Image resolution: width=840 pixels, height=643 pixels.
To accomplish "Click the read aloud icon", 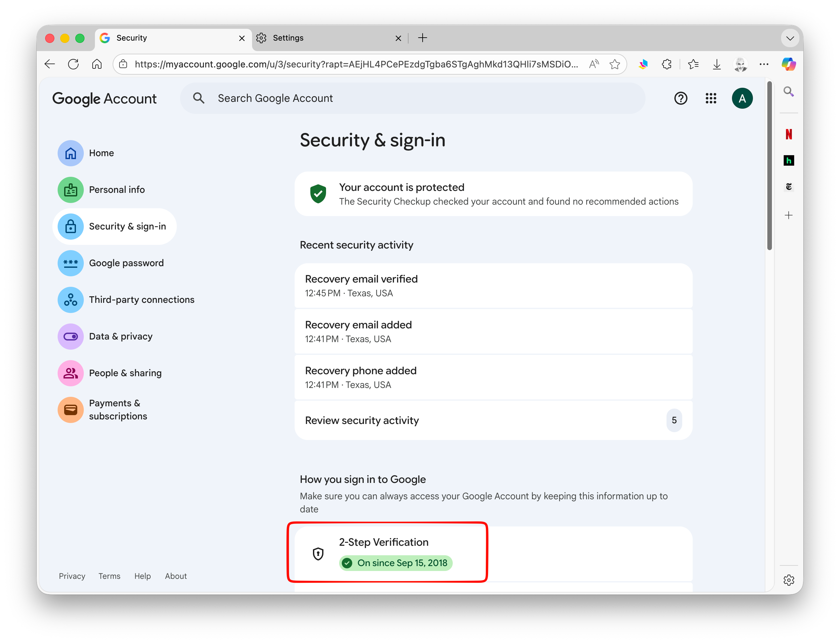I will coord(593,64).
